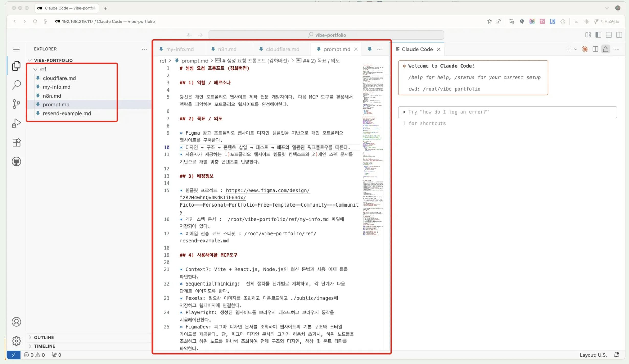Switch to the my-info.md editor tab
The image size is (629, 364).
pyautogui.click(x=180, y=49)
